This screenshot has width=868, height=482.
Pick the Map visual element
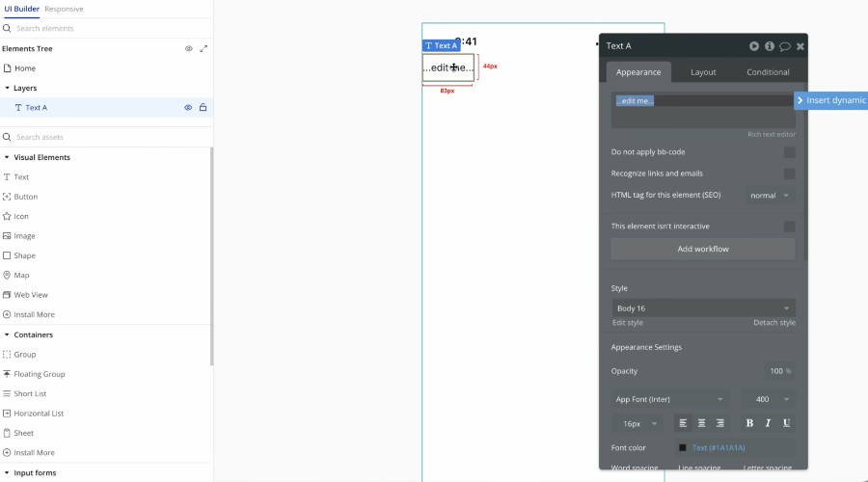tap(16, 275)
